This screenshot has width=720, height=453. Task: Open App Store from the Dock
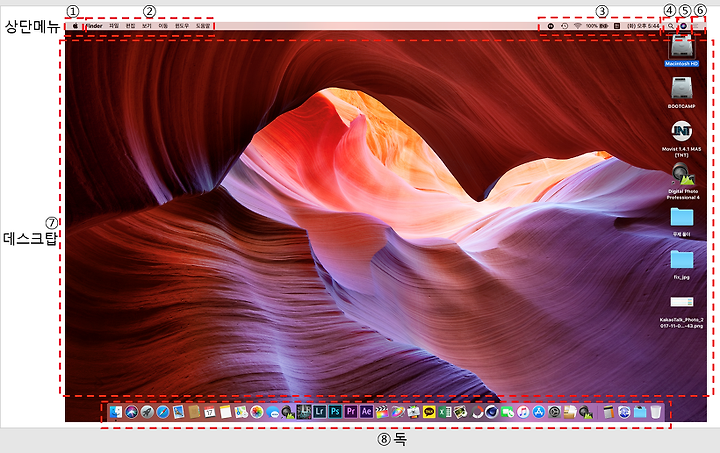539,412
